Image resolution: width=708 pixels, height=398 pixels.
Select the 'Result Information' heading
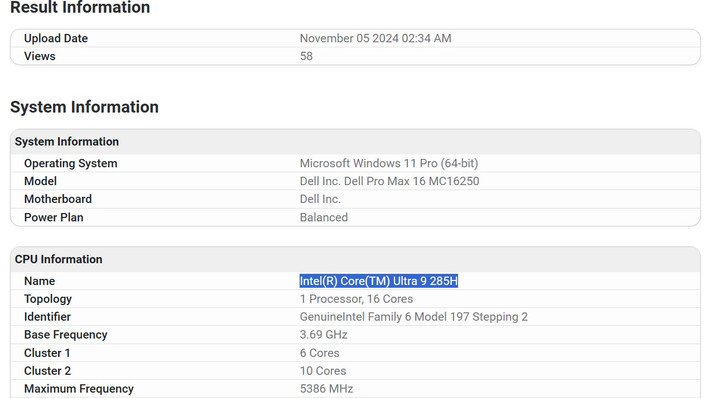(x=80, y=7)
